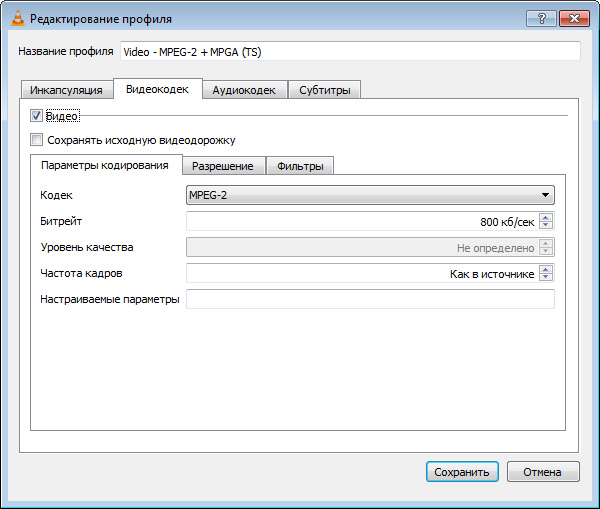The width and height of the screenshot is (600, 509).
Task: Decrease bitrate with down arrow
Action: coord(546,225)
